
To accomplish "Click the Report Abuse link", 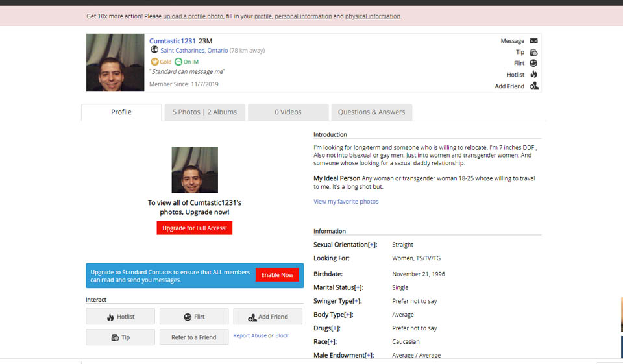I will [x=250, y=336].
